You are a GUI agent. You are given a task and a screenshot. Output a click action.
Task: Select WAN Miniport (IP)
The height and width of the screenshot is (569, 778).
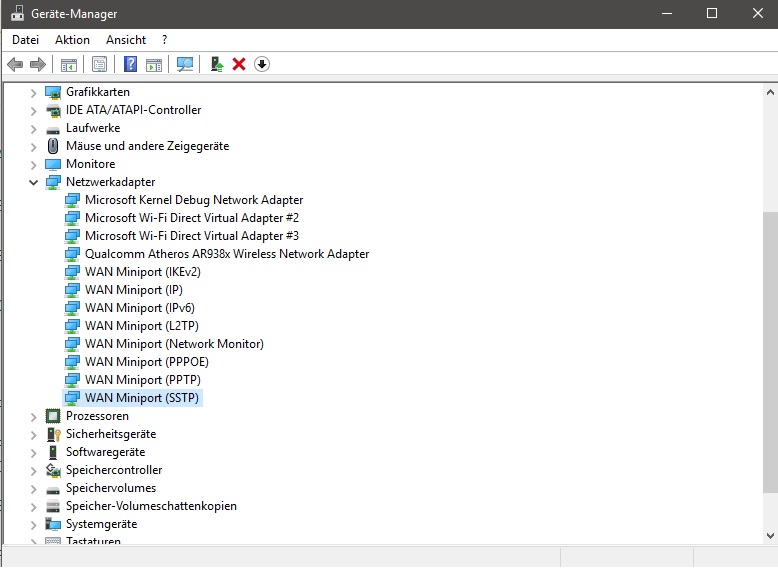pos(134,290)
